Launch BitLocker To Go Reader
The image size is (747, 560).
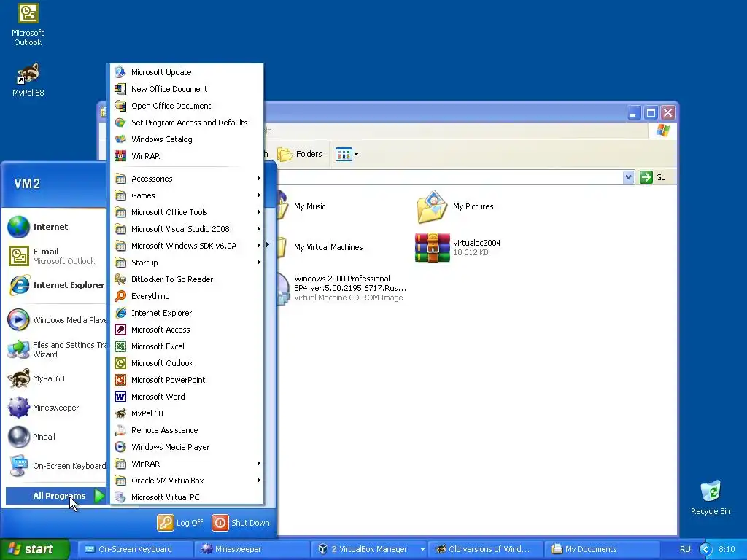point(187,279)
